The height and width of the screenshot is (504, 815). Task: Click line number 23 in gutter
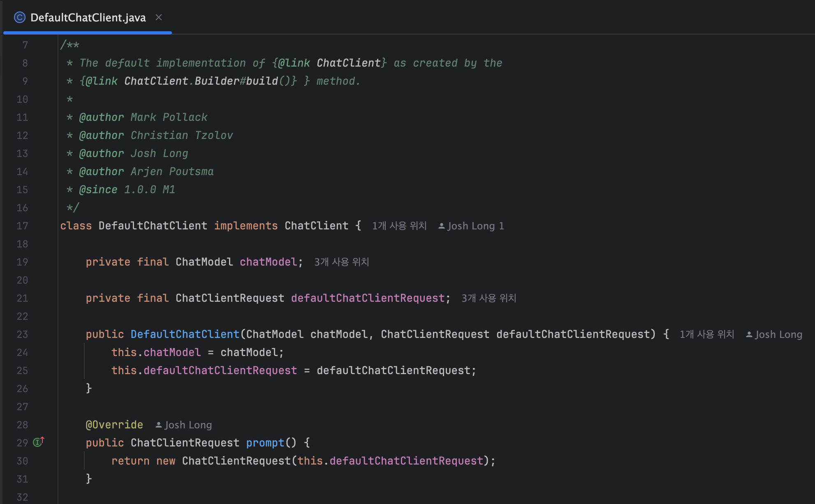(x=22, y=335)
